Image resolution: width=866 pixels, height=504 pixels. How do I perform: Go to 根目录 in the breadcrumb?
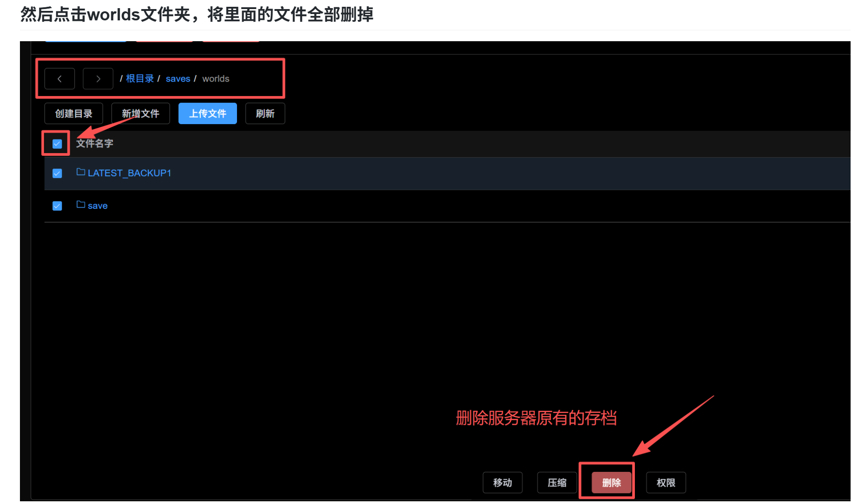point(140,79)
